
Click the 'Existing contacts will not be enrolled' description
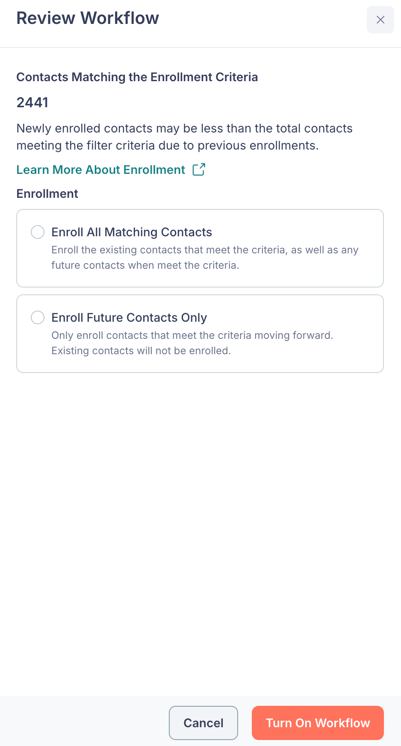click(x=141, y=352)
